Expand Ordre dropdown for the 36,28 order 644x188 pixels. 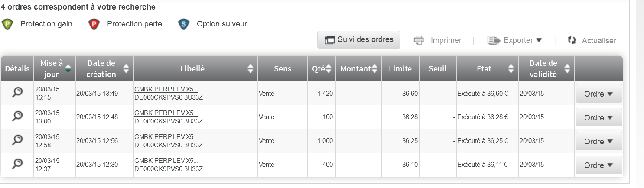coord(598,117)
